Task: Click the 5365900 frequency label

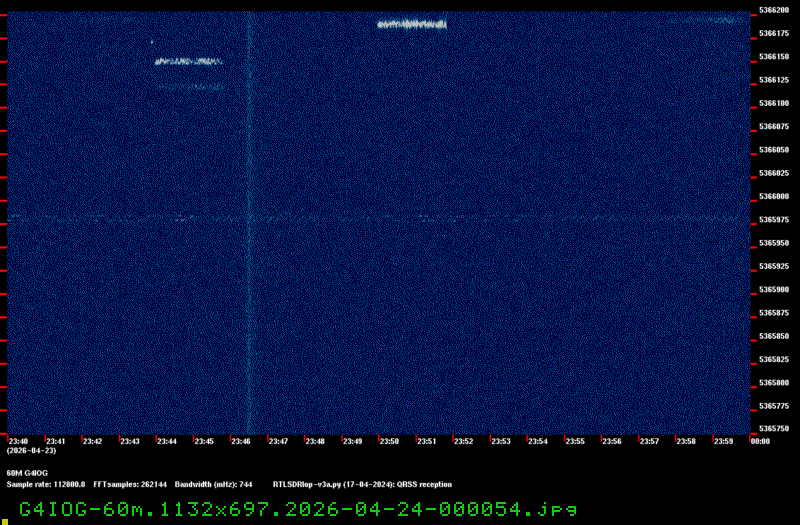Action: click(774, 290)
